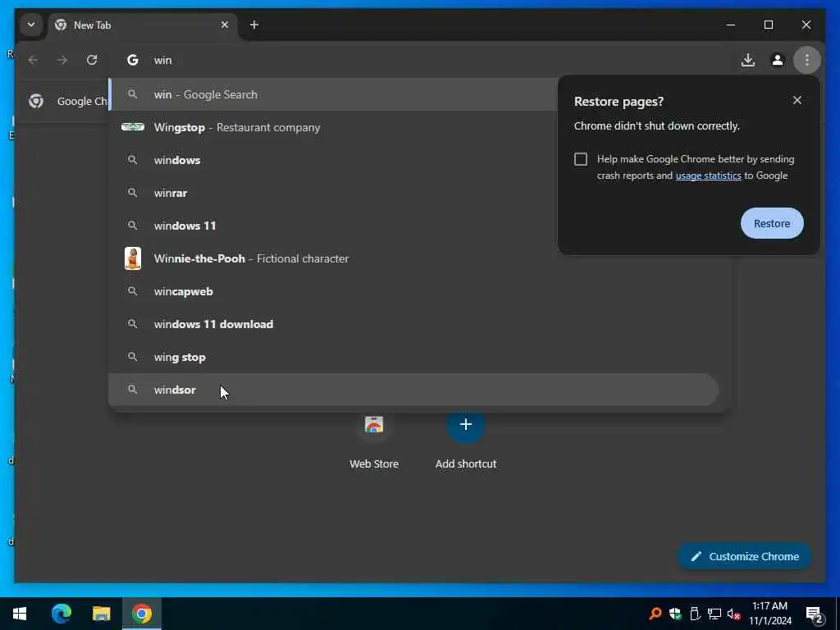Select the New Tab tab
The width and height of the screenshot is (840, 630).
143,25
